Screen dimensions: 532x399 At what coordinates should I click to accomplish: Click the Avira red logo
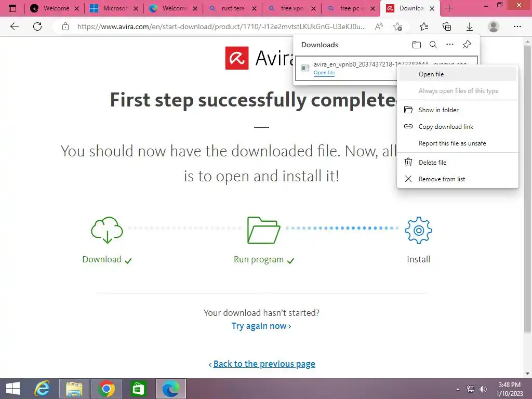coord(237,58)
